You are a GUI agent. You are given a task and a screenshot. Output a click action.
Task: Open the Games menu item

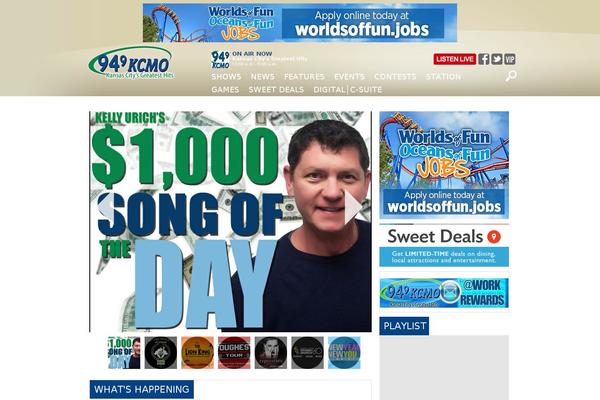tap(225, 90)
